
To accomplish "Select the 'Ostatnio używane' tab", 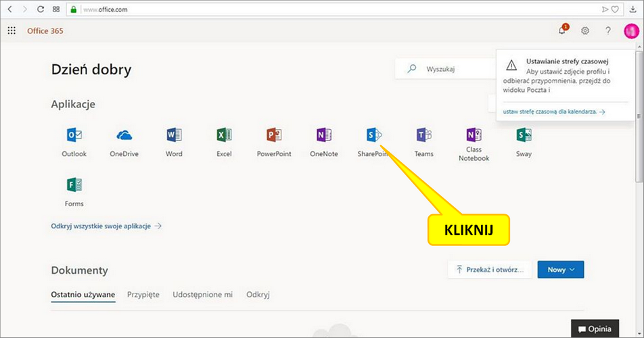I will pyautogui.click(x=83, y=295).
